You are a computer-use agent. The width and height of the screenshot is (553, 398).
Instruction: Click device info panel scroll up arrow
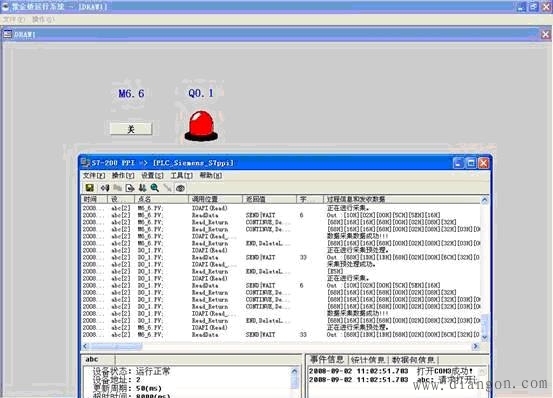295,371
